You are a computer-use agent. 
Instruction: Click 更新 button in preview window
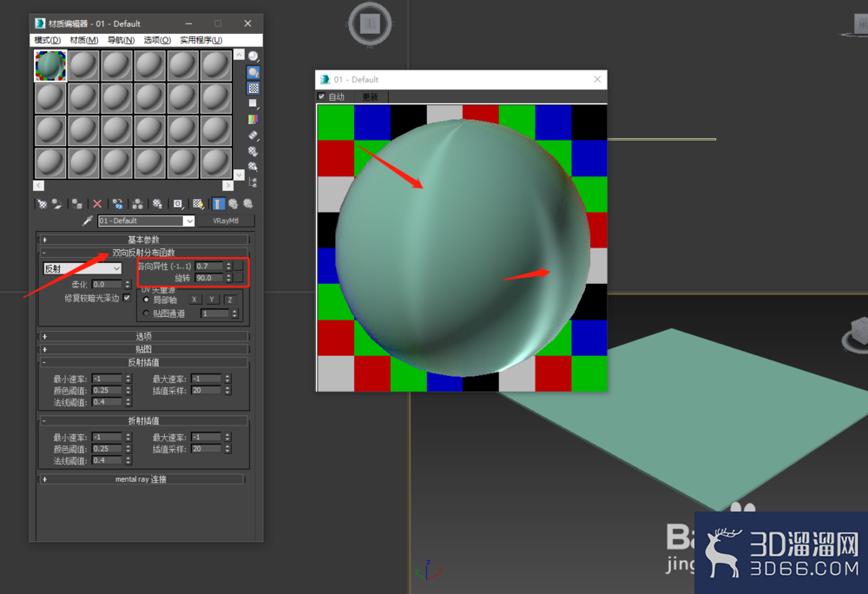pos(371,97)
